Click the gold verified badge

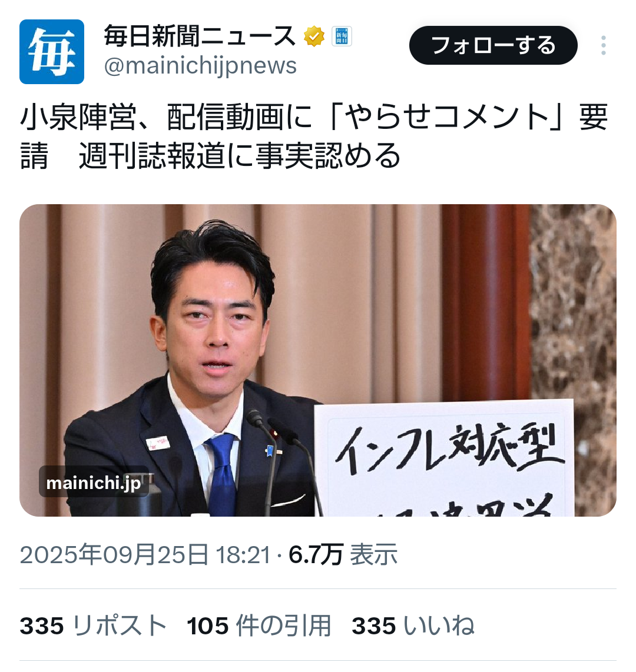(314, 36)
